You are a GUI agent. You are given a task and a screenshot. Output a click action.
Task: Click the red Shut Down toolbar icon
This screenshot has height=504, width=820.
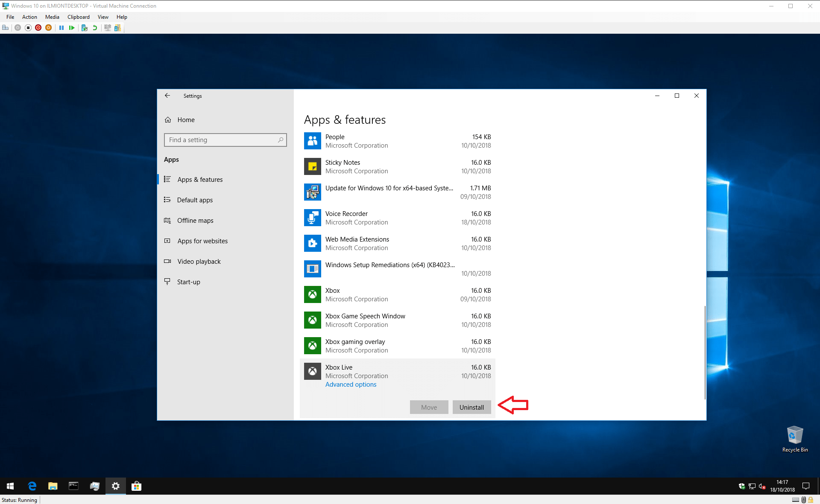pos(38,28)
